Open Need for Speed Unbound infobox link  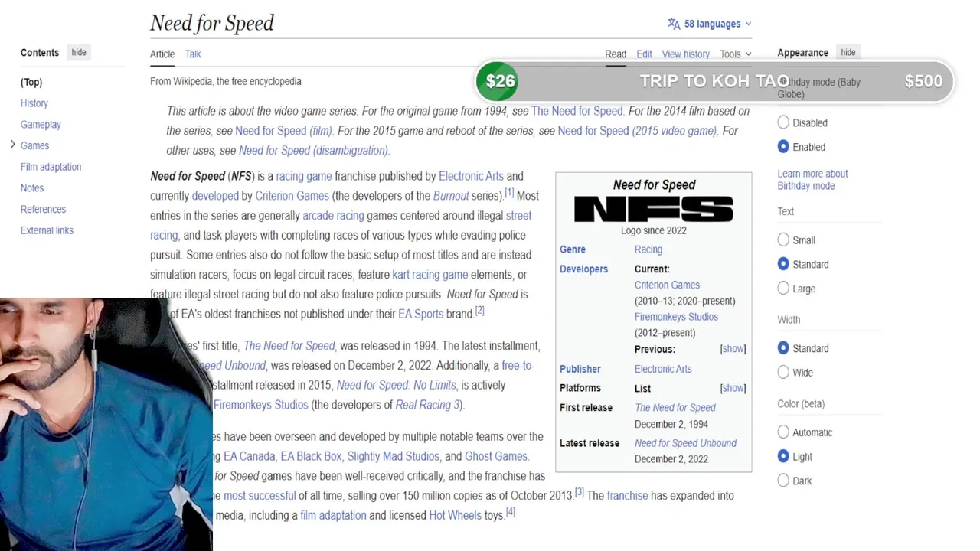685,443
